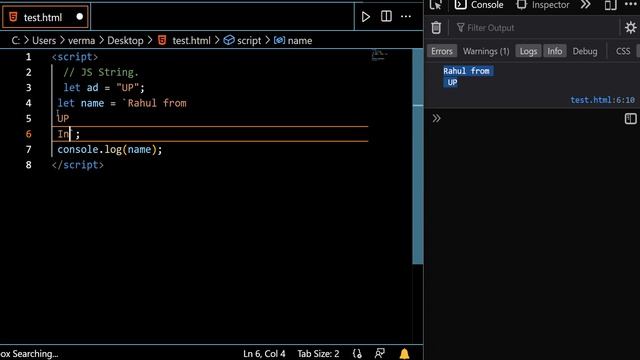Click the // JS String. comment line
This screenshot has width=640, height=360.
click(x=101, y=72)
